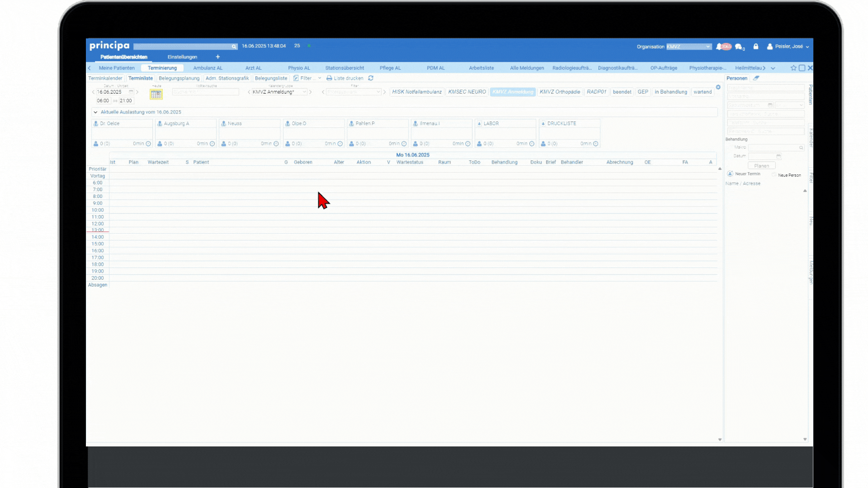Click the Nachname input field in Personen
The width and height of the screenshot is (868, 488).
766,88
